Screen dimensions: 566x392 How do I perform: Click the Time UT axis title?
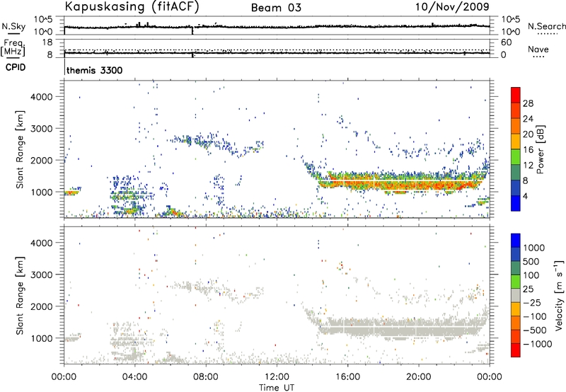pyautogui.click(x=277, y=388)
